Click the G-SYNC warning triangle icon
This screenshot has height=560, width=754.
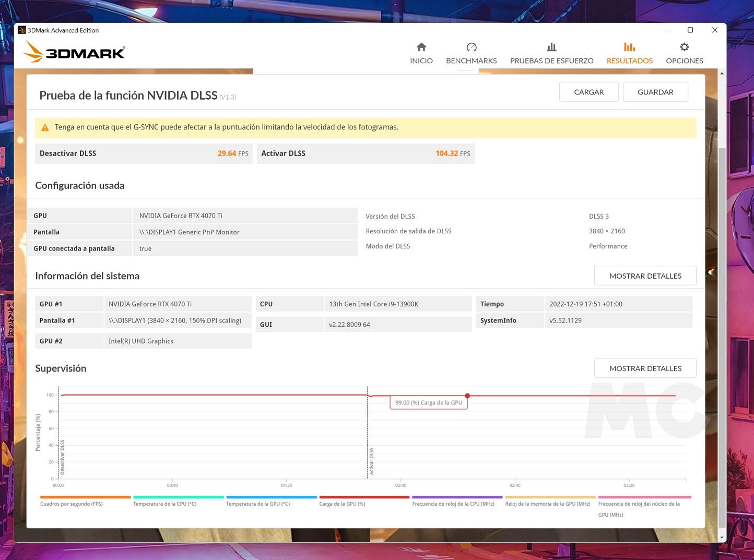pos(45,127)
